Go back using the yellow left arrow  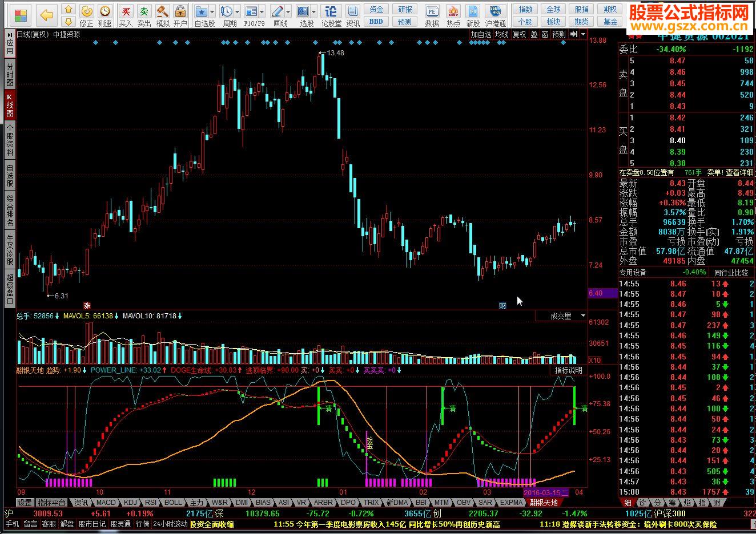click(x=47, y=15)
